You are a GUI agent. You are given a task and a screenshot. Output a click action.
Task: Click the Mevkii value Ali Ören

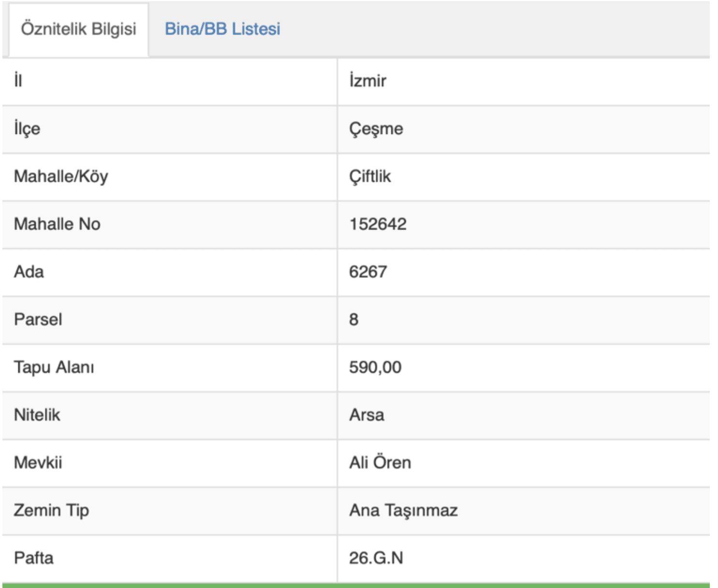tap(380, 463)
